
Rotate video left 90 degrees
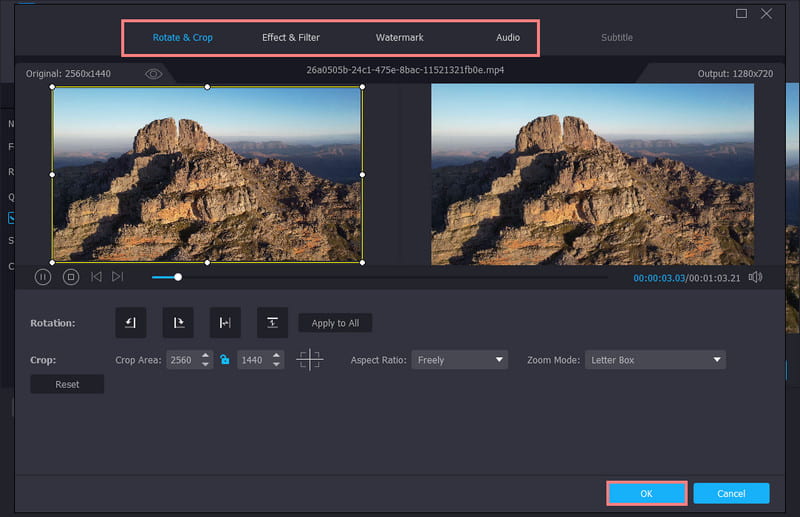coord(131,323)
